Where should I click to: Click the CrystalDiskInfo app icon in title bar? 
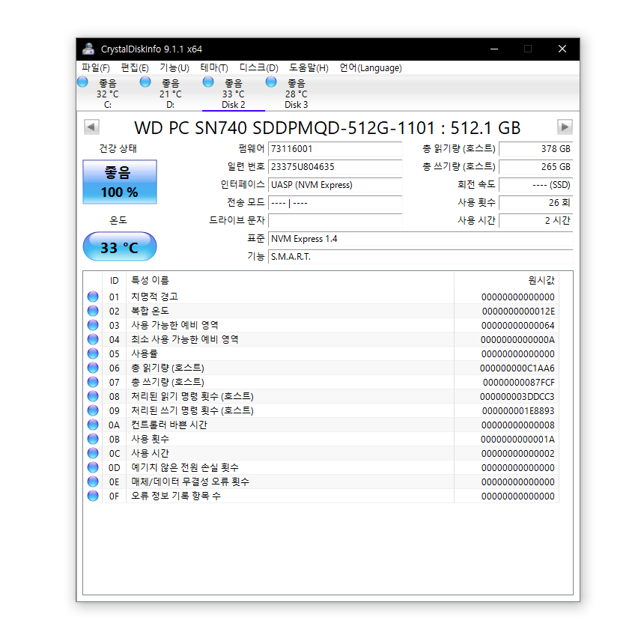click(x=88, y=49)
